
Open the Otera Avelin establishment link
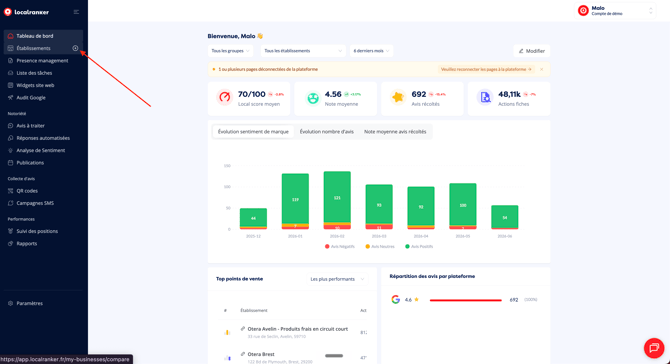click(x=297, y=329)
